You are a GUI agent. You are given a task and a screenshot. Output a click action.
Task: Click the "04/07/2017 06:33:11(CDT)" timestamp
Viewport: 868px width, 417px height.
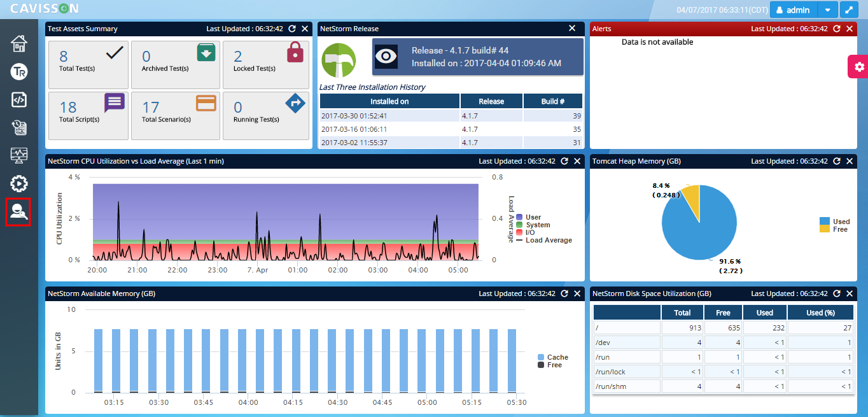click(x=722, y=10)
